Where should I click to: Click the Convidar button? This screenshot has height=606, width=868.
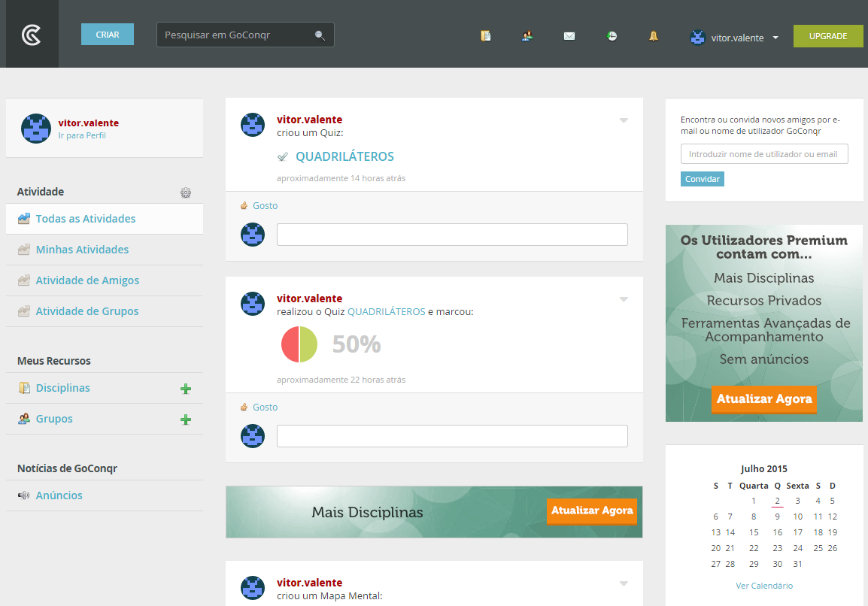pos(702,179)
